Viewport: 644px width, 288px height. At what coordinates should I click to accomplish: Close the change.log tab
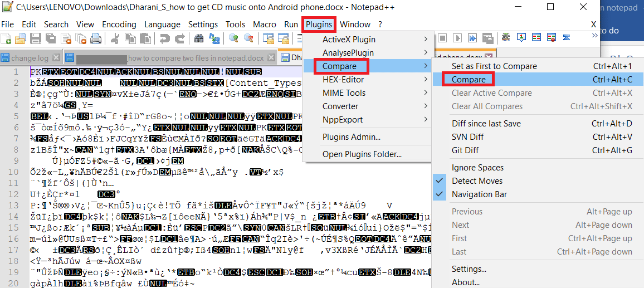(56, 57)
